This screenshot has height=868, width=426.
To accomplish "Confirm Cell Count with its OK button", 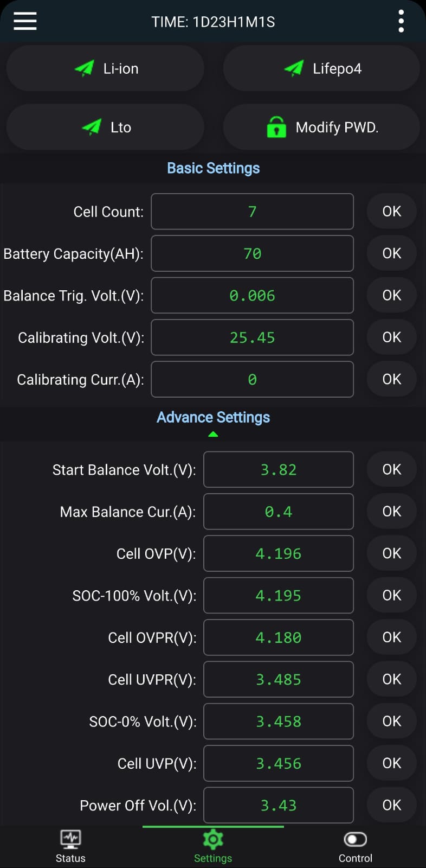I will click(x=392, y=211).
